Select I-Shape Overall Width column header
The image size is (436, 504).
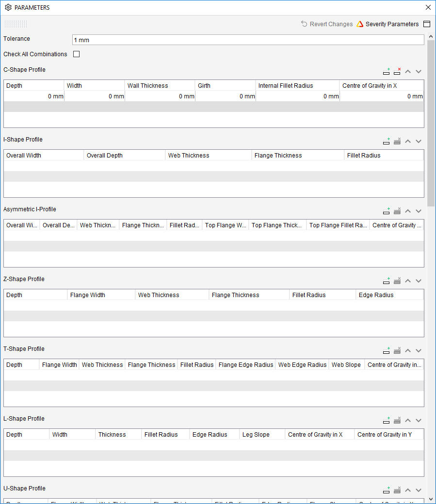click(x=44, y=155)
